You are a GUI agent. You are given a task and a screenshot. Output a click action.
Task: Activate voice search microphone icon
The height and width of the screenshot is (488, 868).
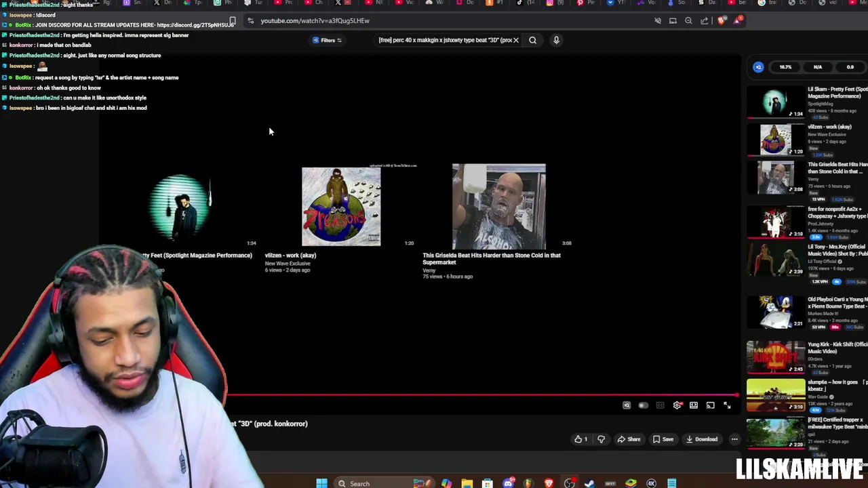click(x=556, y=40)
